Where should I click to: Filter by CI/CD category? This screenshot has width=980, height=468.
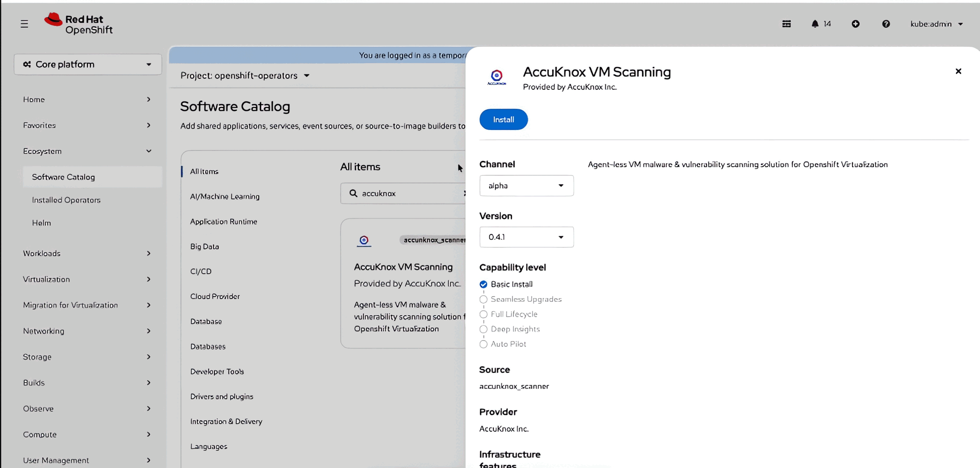[201, 271]
